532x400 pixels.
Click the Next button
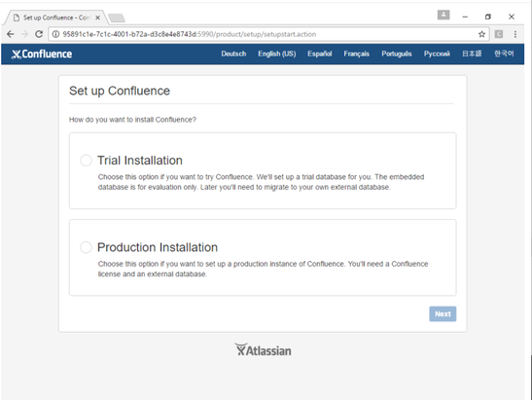click(443, 314)
